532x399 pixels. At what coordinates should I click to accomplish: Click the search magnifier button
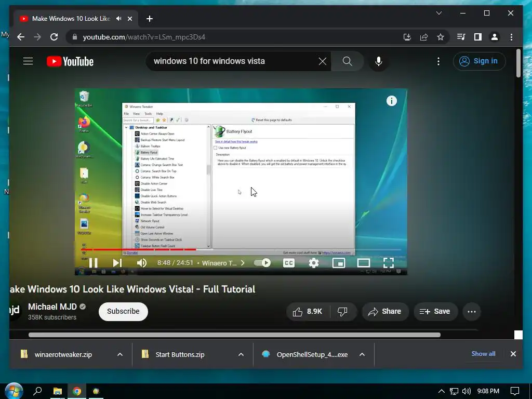coord(347,61)
